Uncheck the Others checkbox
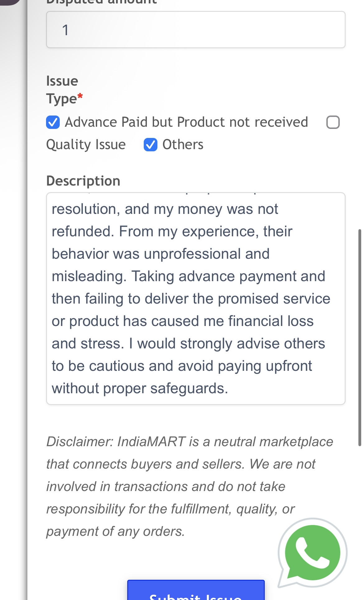 151,144
